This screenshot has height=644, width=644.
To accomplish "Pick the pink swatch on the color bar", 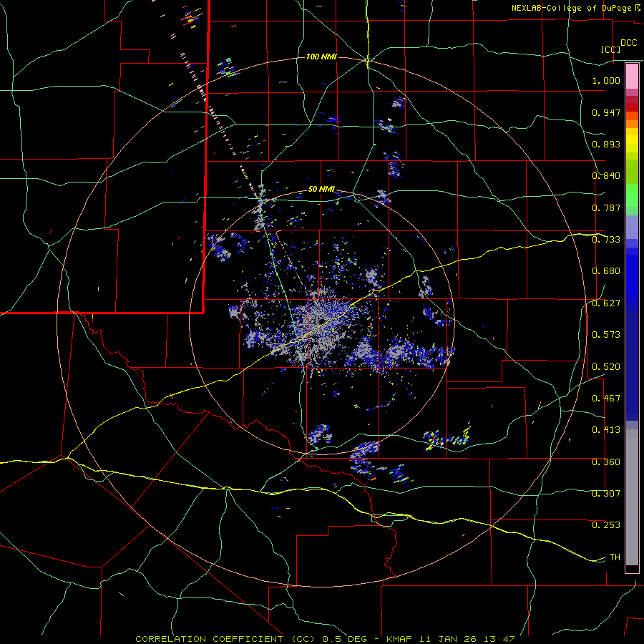I will pos(632,76).
